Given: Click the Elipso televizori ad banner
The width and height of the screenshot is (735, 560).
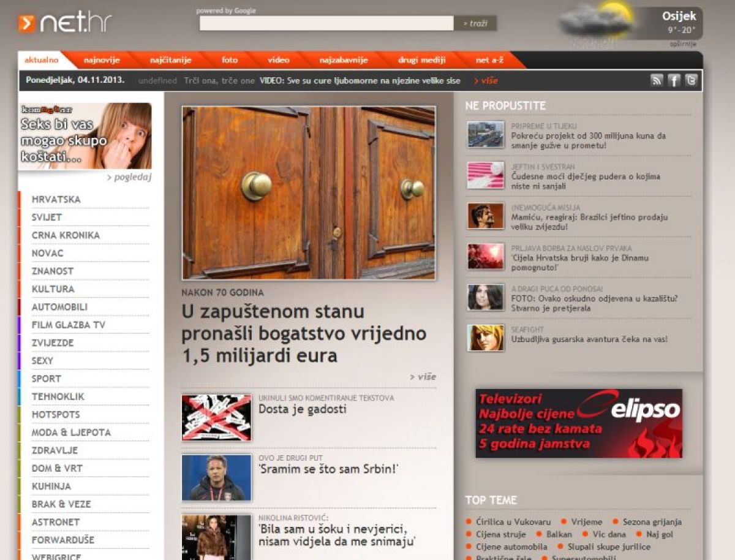Looking at the screenshot, I should pyautogui.click(x=578, y=423).
